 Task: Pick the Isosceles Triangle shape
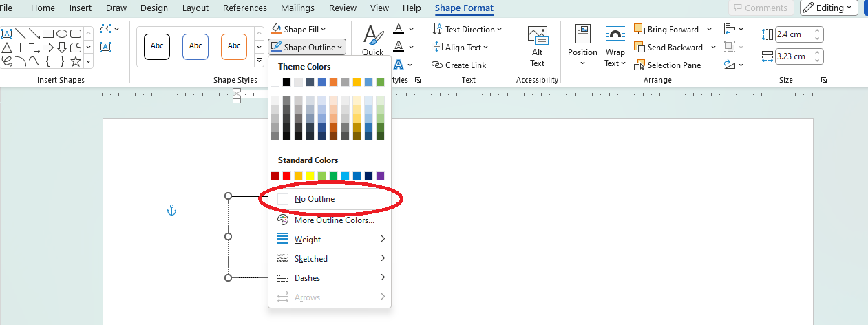6,47
